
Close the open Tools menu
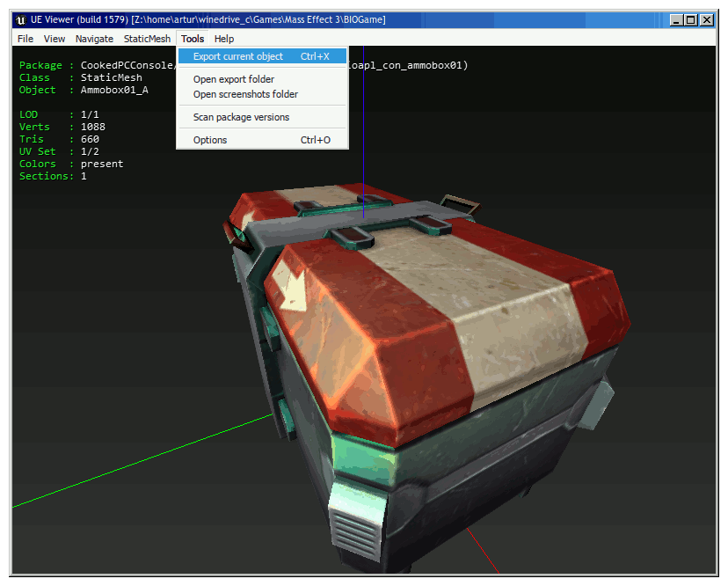[x=193, y=39]
